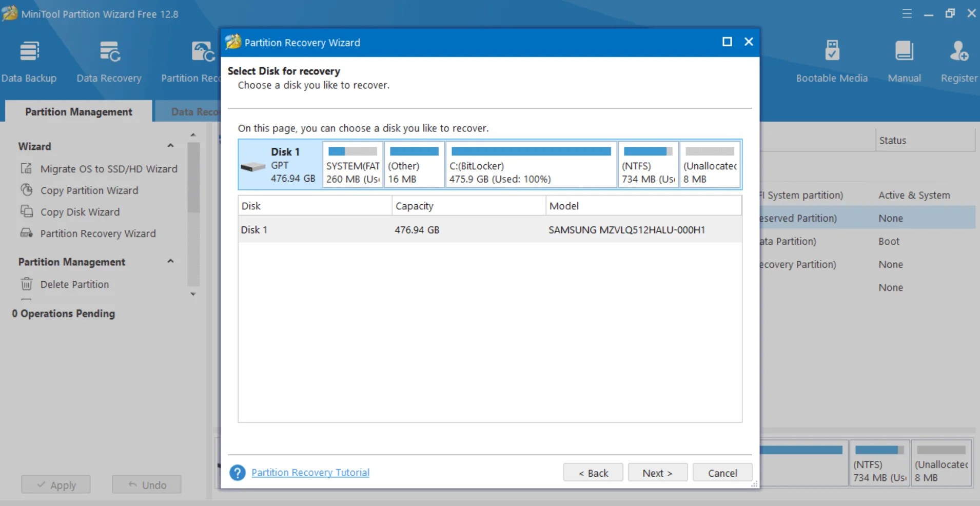Screen dimensions: 980x506
Task: Open the Data Backup tool
Action: [x=29, y=59]
